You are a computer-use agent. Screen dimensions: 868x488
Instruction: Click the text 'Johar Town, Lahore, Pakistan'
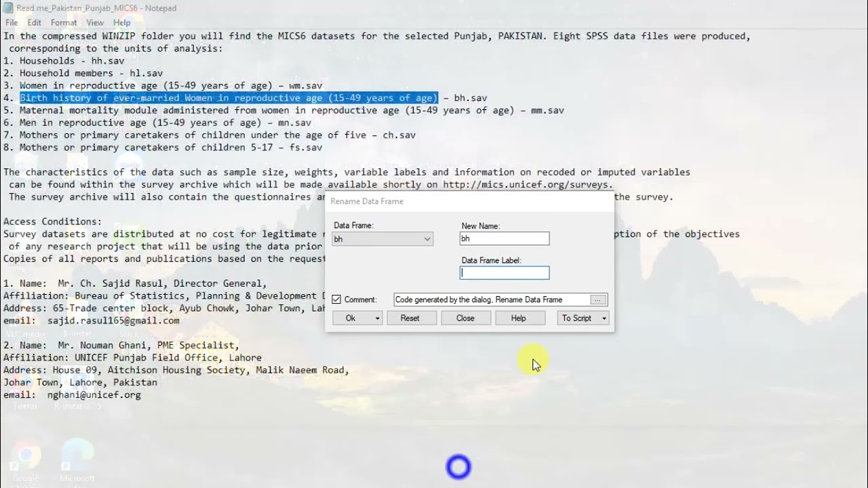click(x=80, y=382)
